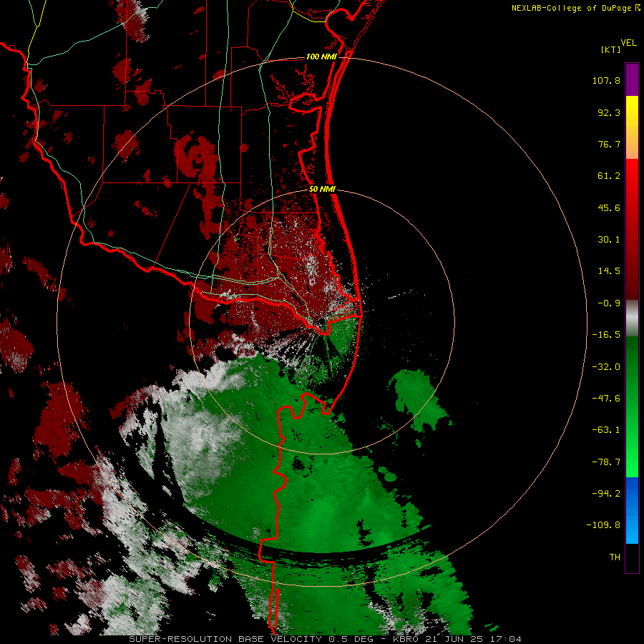Click the gray near-zero segment of the color bar
644x644 pixels.
tap(632, 318)
